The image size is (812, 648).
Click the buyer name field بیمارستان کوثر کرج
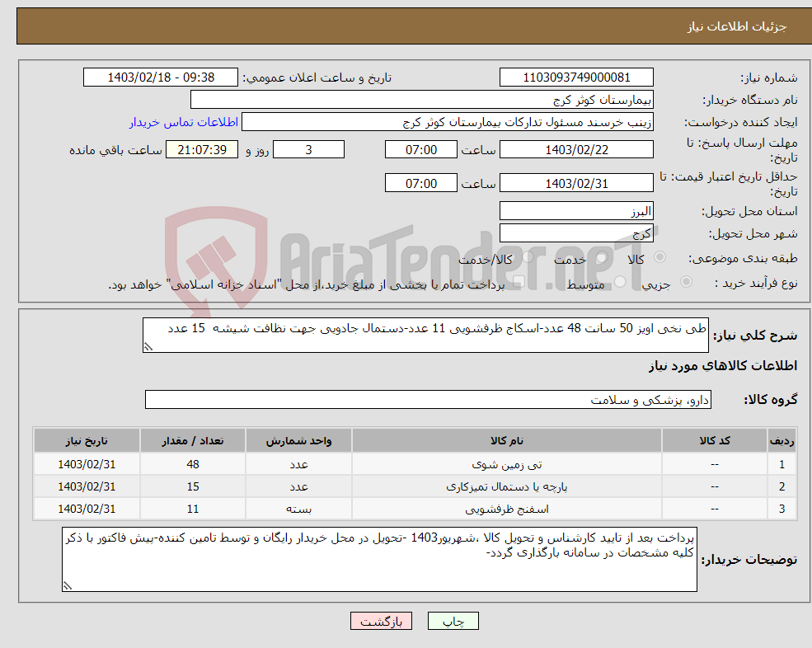[x=422, y=100]
